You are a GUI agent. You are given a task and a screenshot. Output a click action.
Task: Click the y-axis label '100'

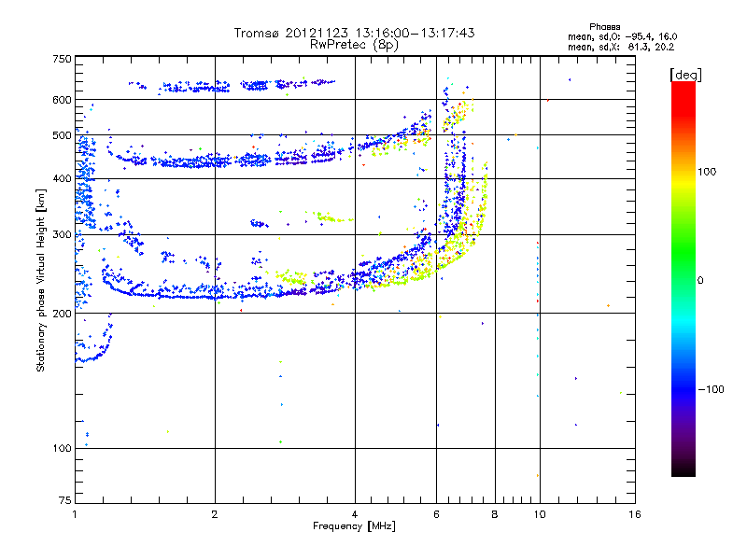[x=62, y=449]
